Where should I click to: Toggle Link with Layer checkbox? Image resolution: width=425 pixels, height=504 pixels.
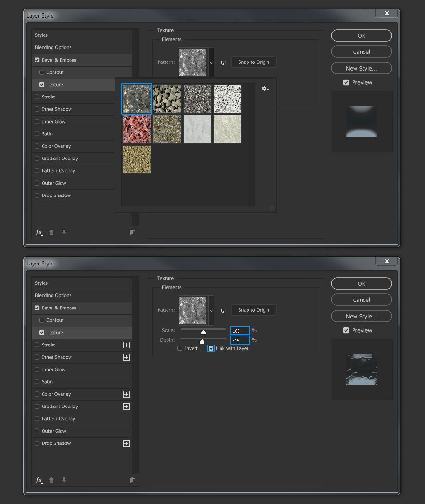click(211, 348)
